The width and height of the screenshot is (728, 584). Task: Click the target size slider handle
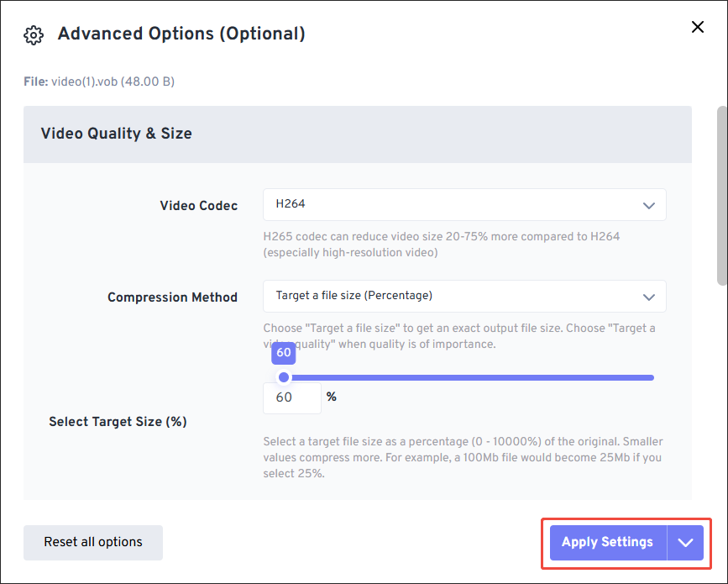(284, 377)
